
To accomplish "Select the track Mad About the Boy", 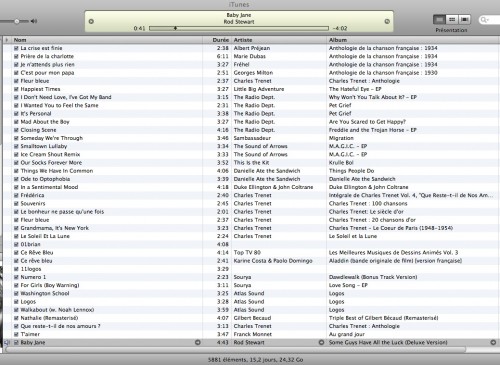I will point(45,122).
